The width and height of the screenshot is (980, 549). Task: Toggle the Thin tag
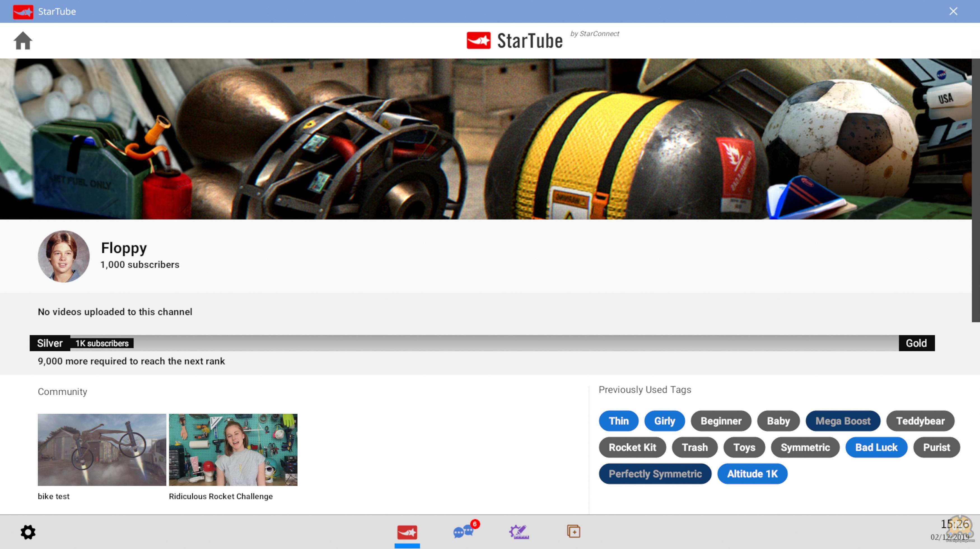[x=618, y=421]
